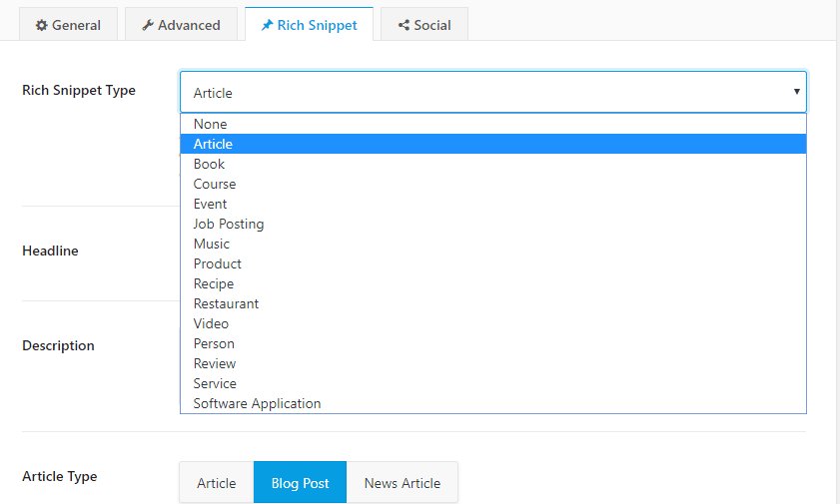
Task: Pick Job Posting snippet type
Action: pos(492,225)
